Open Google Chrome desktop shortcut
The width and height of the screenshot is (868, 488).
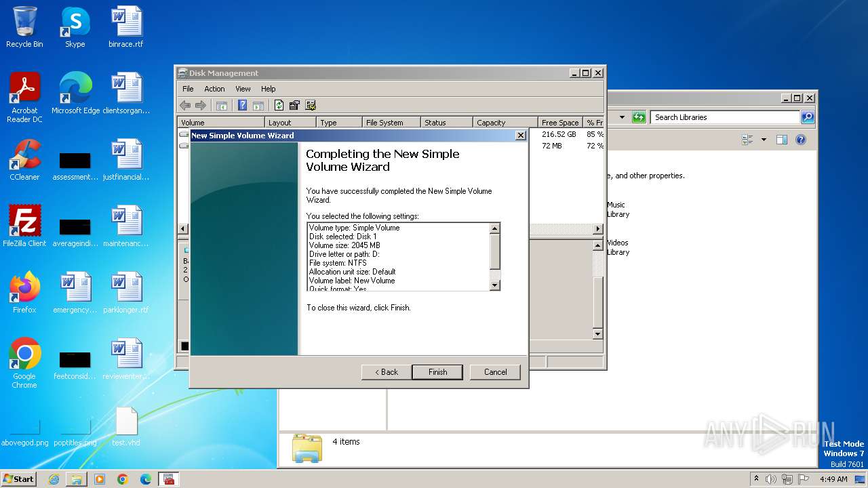coord(24,363)
